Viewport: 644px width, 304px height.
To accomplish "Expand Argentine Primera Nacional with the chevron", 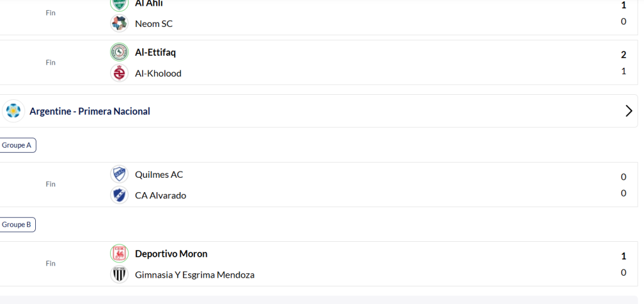I will (x=628, y=111).
